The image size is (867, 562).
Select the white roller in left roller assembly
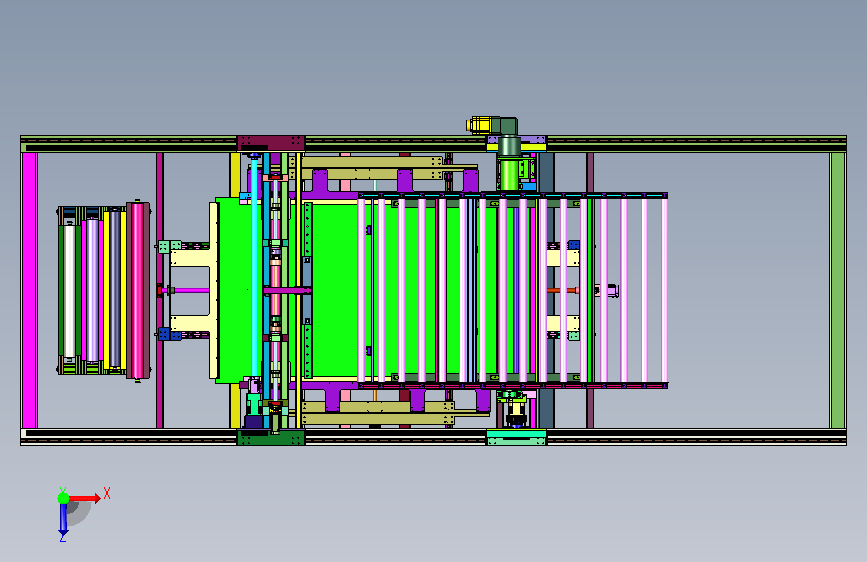pos(70,291)
